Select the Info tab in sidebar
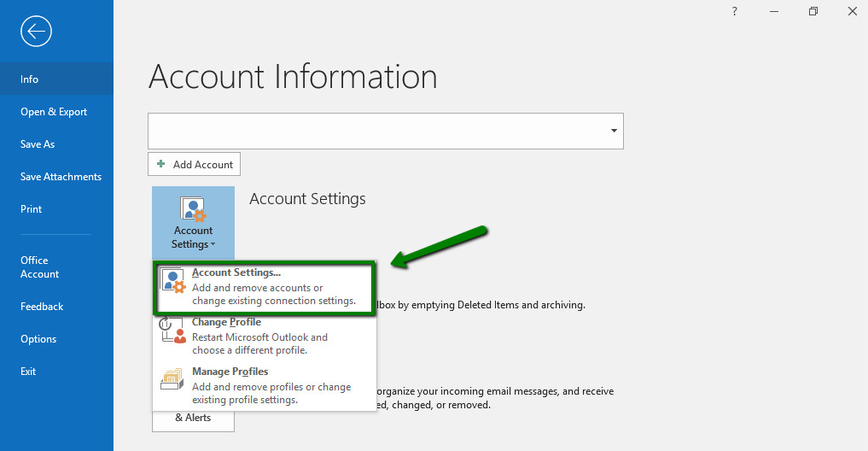 click(x=30, y=79)
